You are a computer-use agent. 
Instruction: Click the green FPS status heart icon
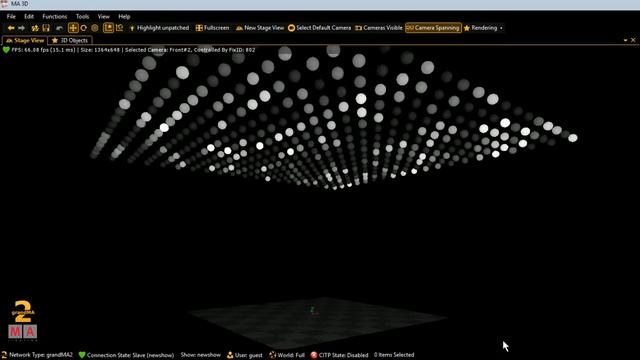6,50
